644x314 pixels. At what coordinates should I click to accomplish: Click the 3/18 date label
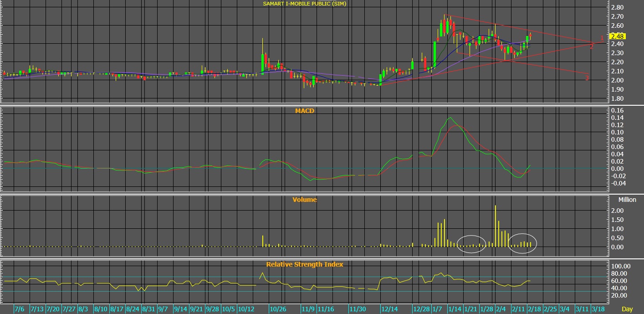pos(598,309)
